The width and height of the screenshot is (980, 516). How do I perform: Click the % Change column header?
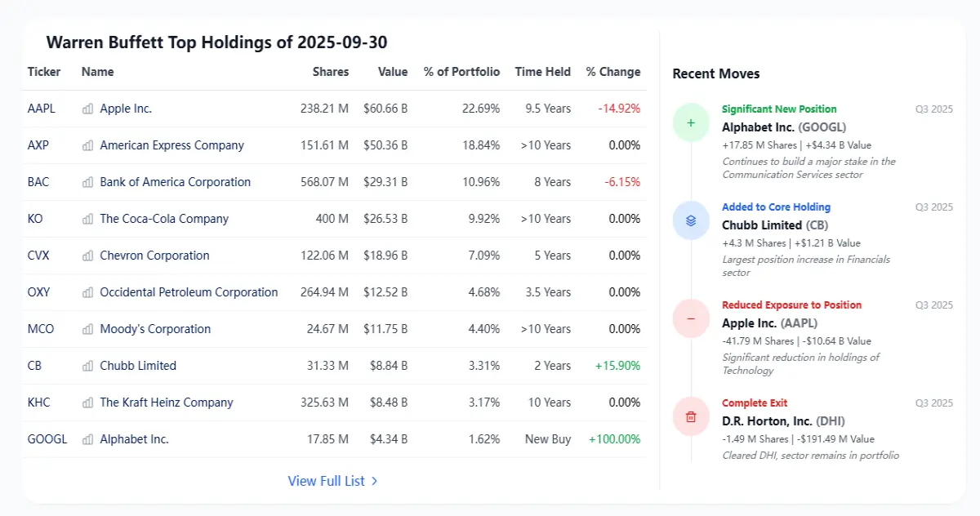[613, 72]
